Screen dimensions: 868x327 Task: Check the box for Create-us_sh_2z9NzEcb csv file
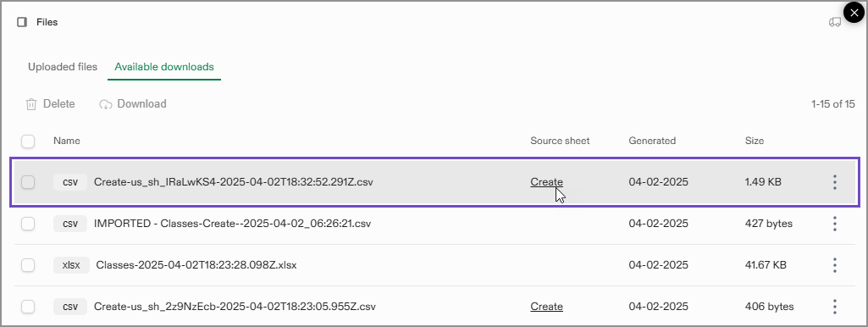(x=28, y=307)
